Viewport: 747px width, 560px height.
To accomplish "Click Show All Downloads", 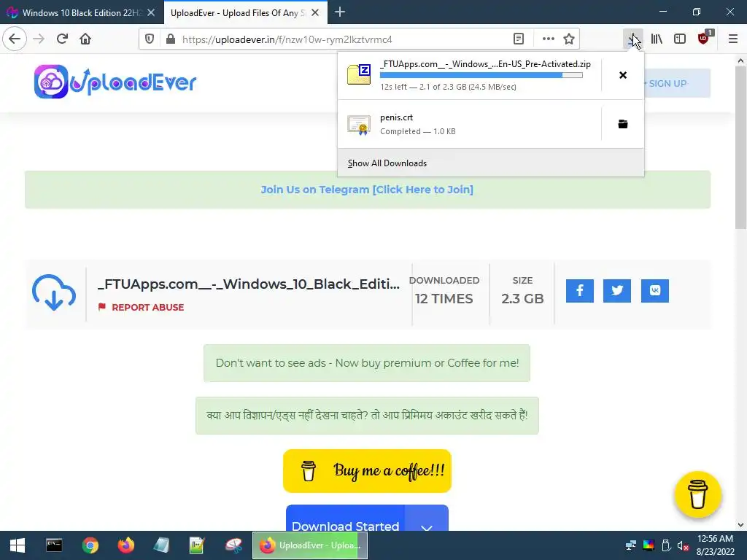I will pos(491,163).
